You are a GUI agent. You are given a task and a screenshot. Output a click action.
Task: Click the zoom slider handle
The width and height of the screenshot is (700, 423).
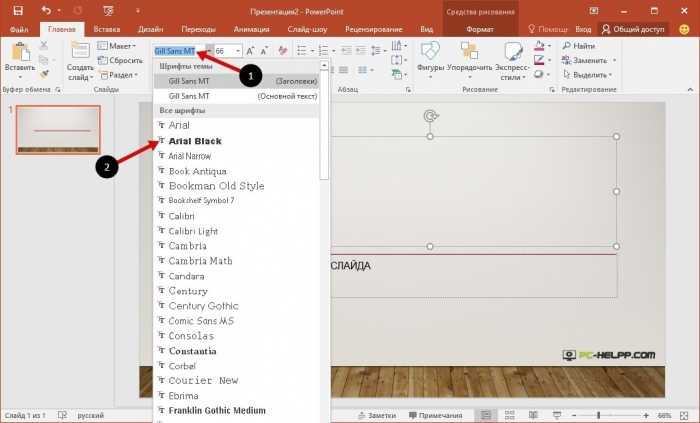click(x=599, y=415)
